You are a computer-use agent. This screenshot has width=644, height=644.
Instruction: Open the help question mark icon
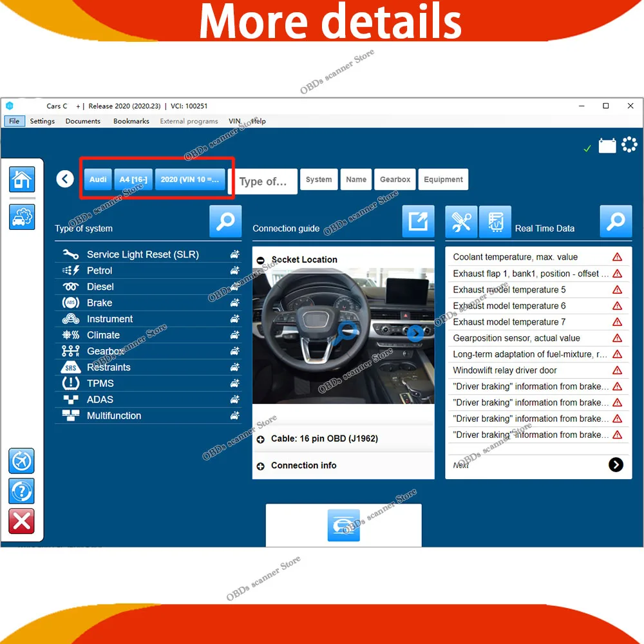21,491
